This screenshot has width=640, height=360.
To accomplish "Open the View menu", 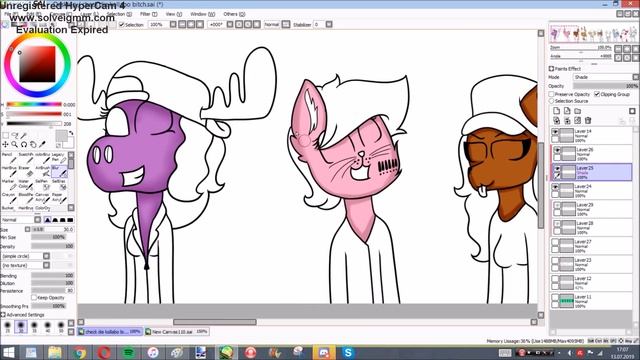I will coord(173,14).
